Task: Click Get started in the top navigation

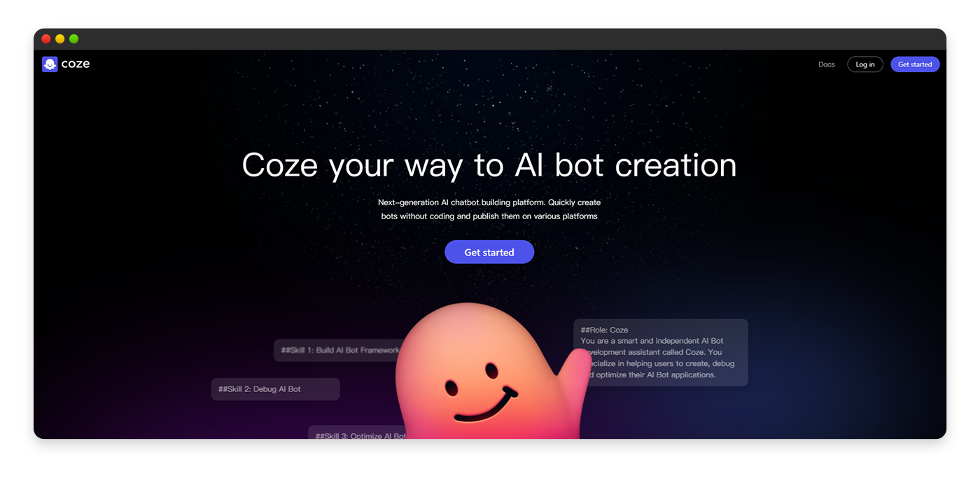Action: coord(915,64)
